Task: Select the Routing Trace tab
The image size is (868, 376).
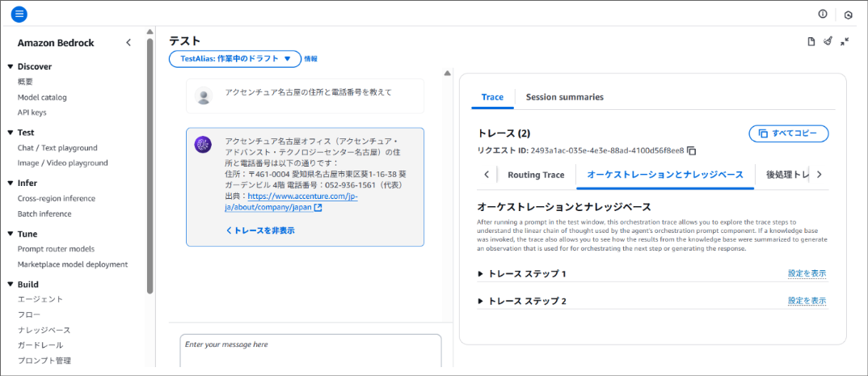Action: click(x=536, y=175)
